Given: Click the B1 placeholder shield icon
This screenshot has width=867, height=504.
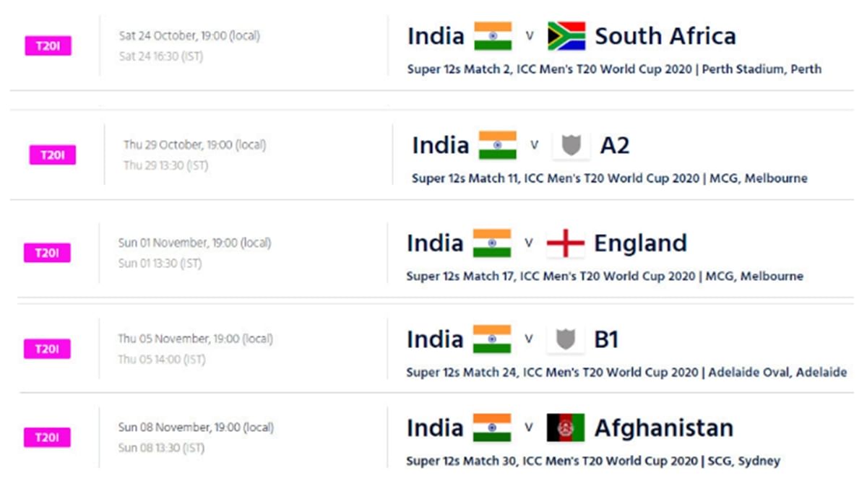Looking at the screenshot, I should tap(565, 339).
